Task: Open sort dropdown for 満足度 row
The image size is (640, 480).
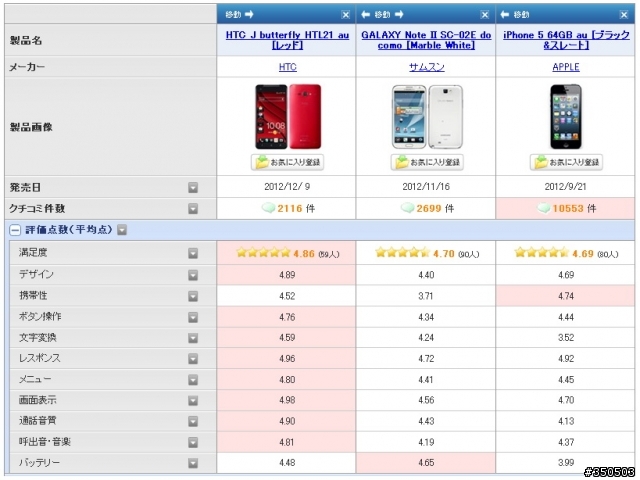Action: (193, 253)
